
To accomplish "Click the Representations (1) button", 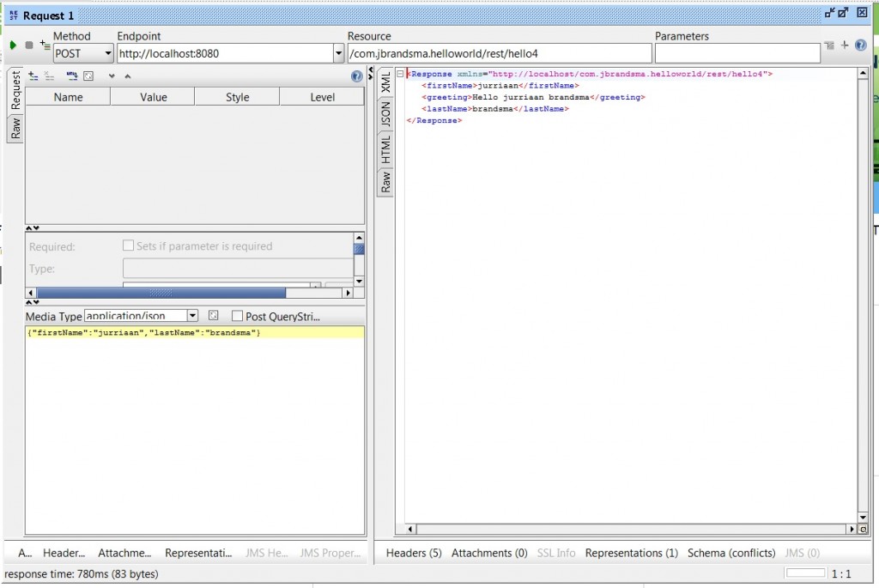I will (631, 553).
